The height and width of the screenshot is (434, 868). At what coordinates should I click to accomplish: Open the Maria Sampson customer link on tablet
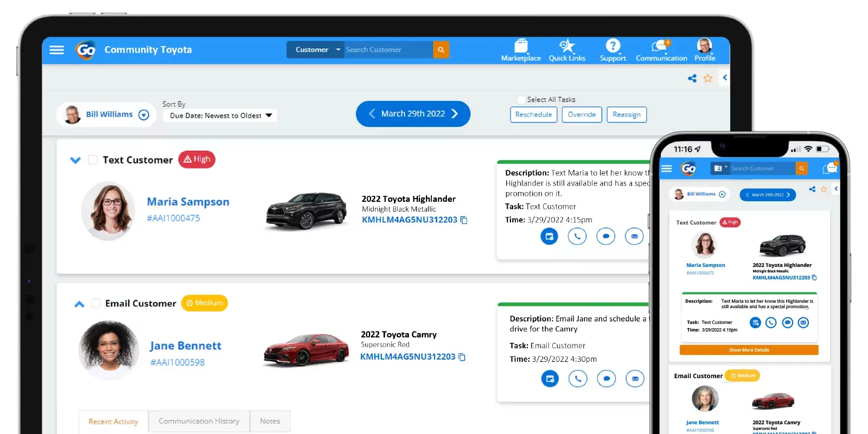coord(188,202)
